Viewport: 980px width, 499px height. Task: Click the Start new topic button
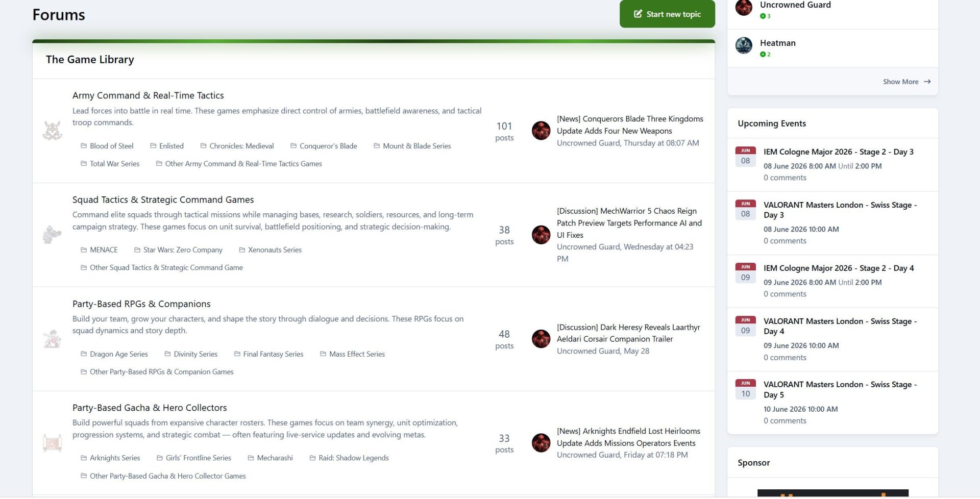click(667, 14)
